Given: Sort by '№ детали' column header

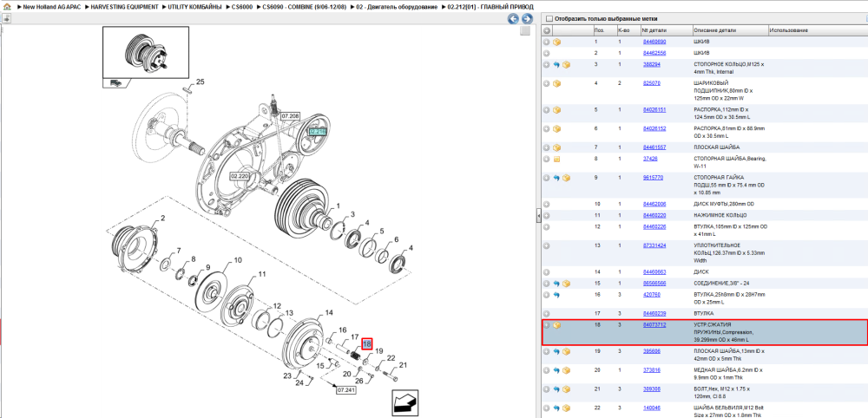Looking at the screenshot, I should [x=666, y=30].
